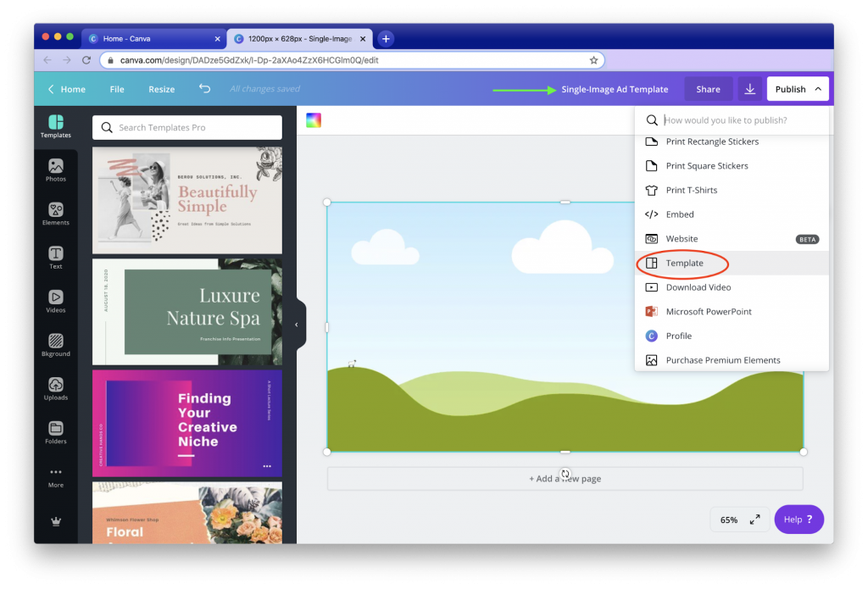Viewport: 868px width, 589px height.
Task: Click the Share button
Action: pyautogui.click(x=708, y=89)
